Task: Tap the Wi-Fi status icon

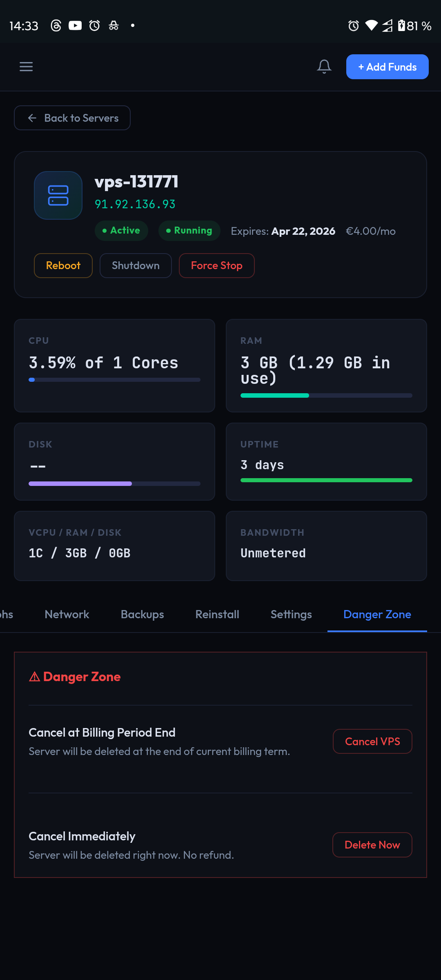Action: coord(371,26)
